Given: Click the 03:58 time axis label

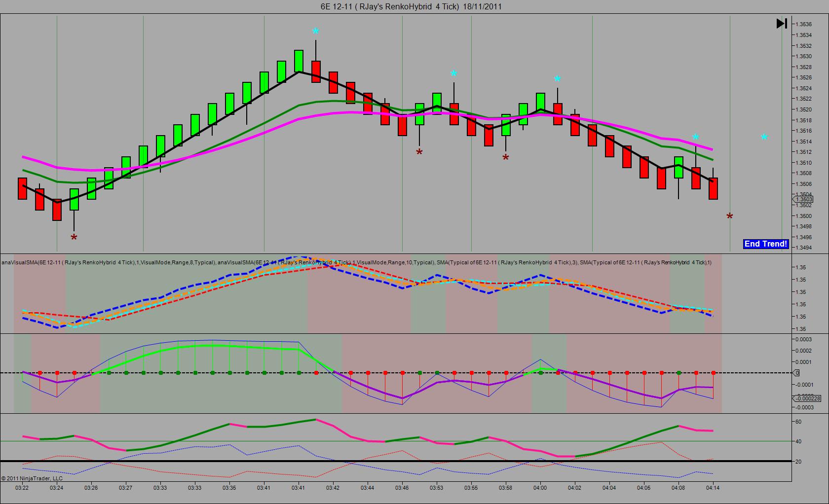Looking at the screenshot, I should [x=506, y=488].
